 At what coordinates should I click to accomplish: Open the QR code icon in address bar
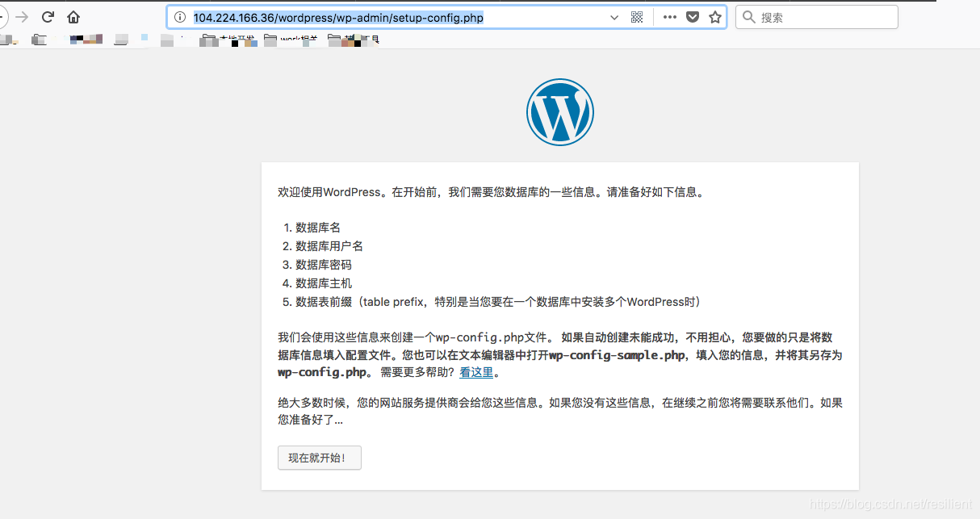[637, 17]
